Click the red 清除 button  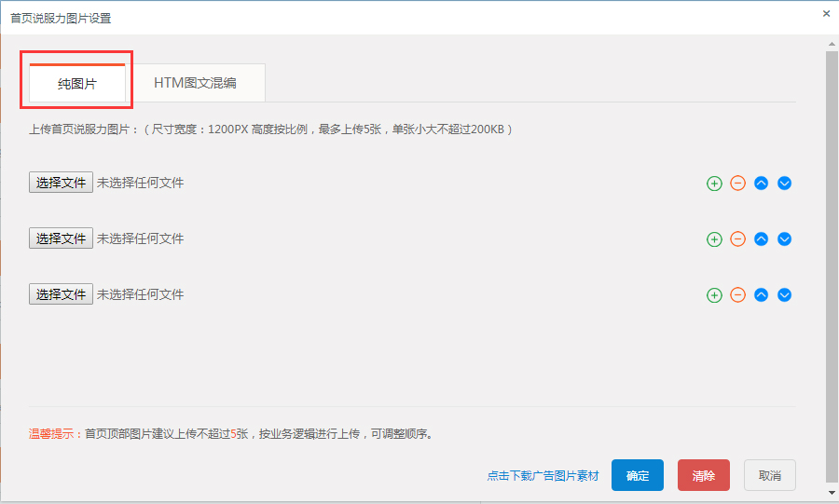click(704, 475)
